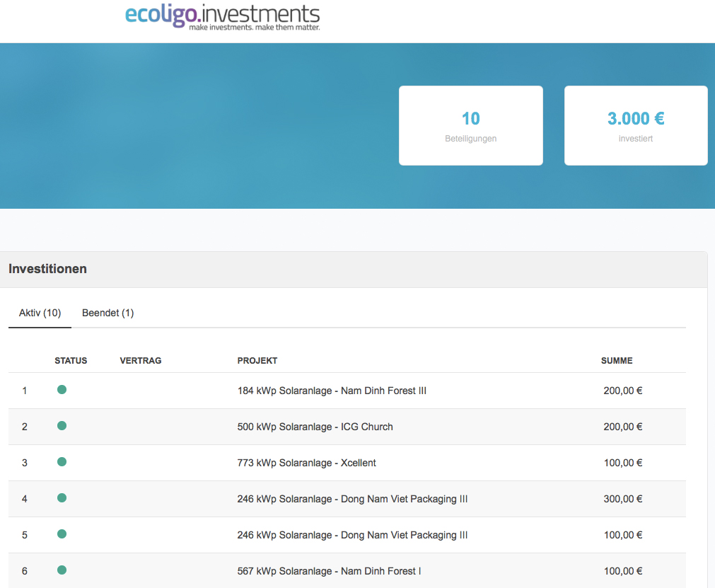Click status dot for Nam Dinh Forest I

[62, 570]
